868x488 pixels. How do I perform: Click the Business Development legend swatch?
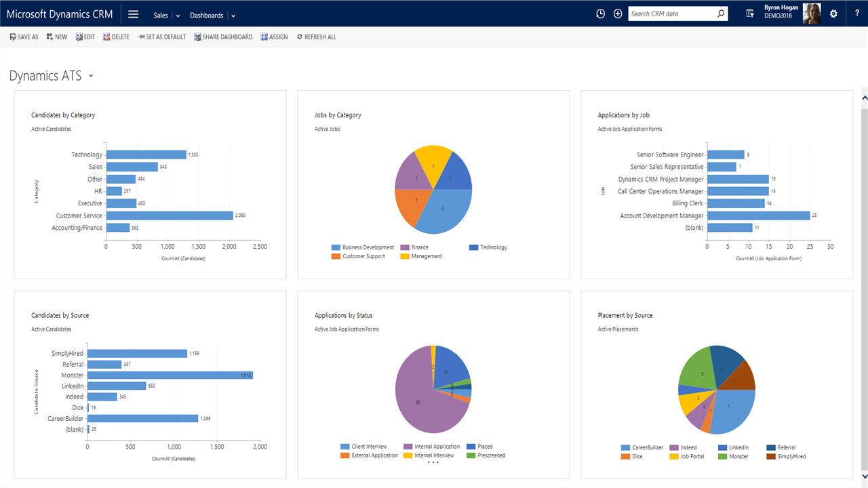[336, 247]
